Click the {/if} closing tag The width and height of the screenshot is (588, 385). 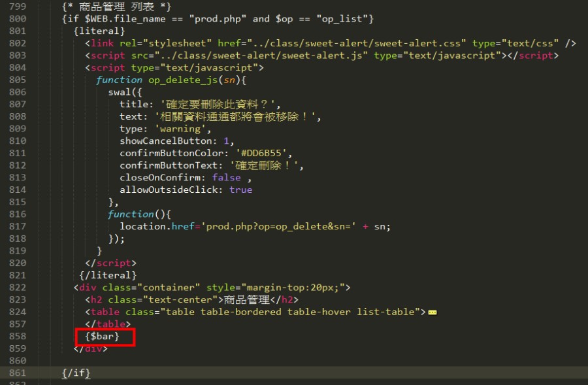(x=76, y=373)
